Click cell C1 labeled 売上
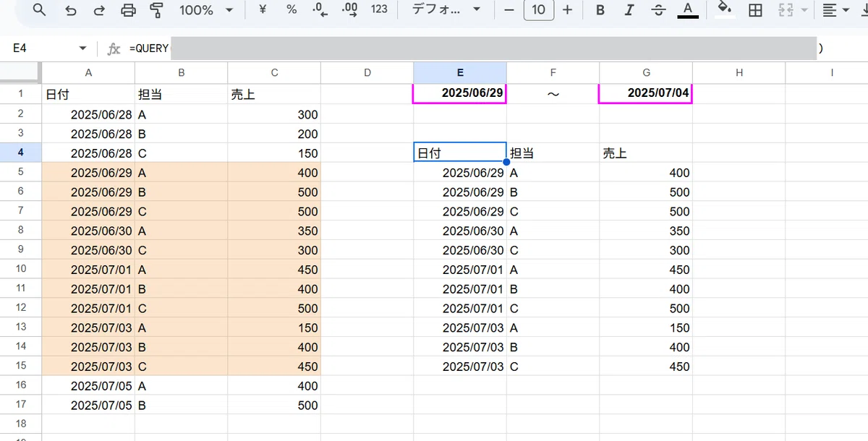 point(274,94)
